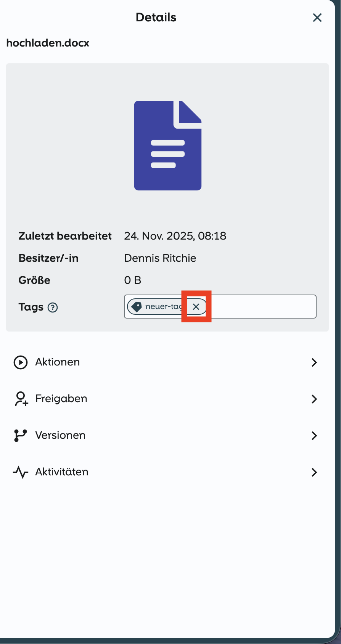Viewport: 341px width, 644px height.
Task: Open the Freigaben menu entry
Action: pyautogui.click(x=61, y=399)
